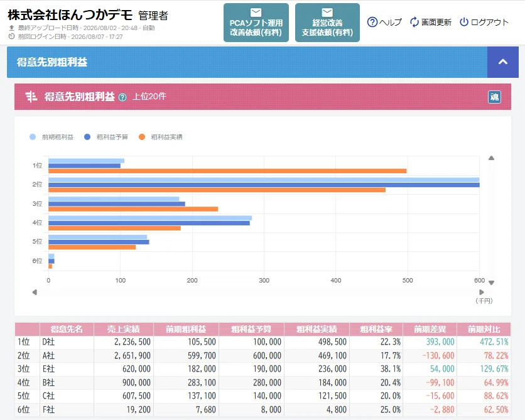Select the F社 customer cell
The height and width of the screenshot is (420, 525).
67,409
